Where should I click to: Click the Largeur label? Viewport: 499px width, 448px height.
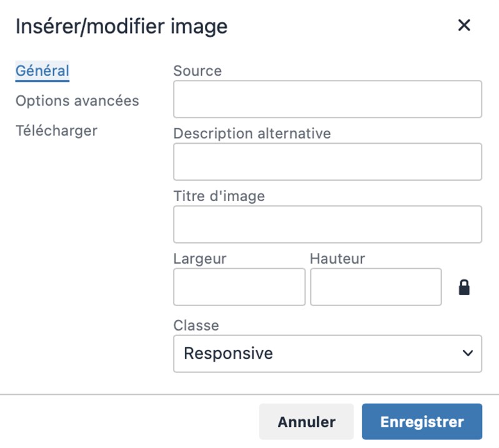tap(200, 259)
